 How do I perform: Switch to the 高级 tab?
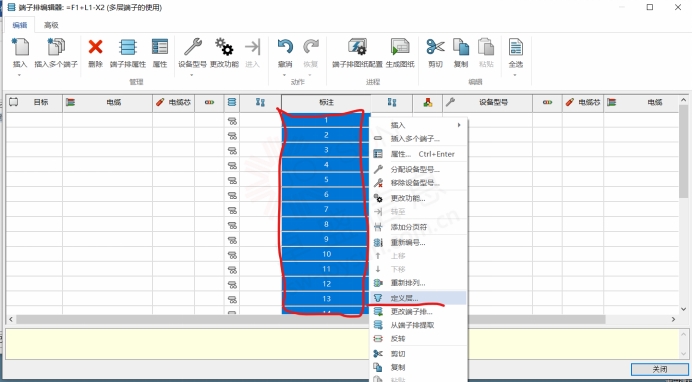click(x=51, y=25)
